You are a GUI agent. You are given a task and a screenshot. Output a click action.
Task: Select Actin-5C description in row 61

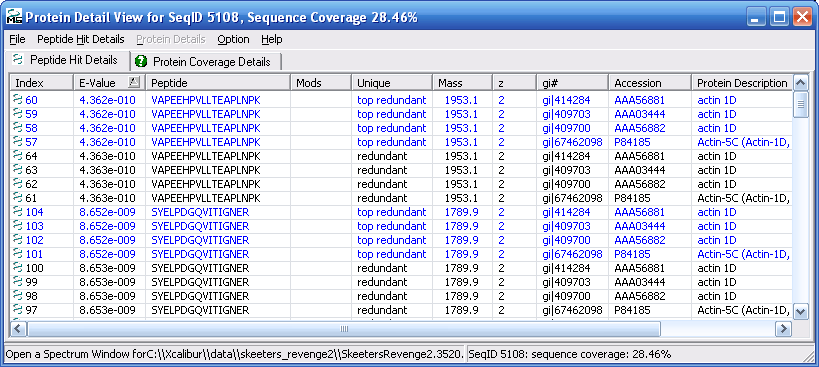pyautogui.click(x=743, y=198)
